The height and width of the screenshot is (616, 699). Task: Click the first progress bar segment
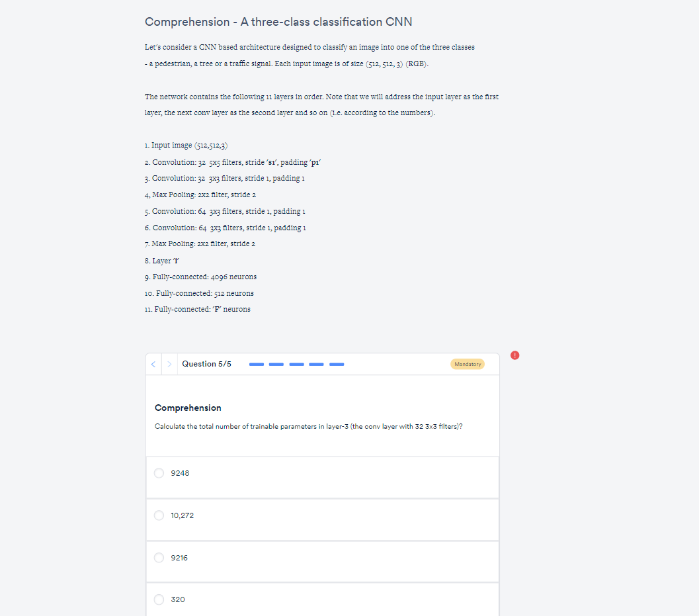tap(257, 364)
